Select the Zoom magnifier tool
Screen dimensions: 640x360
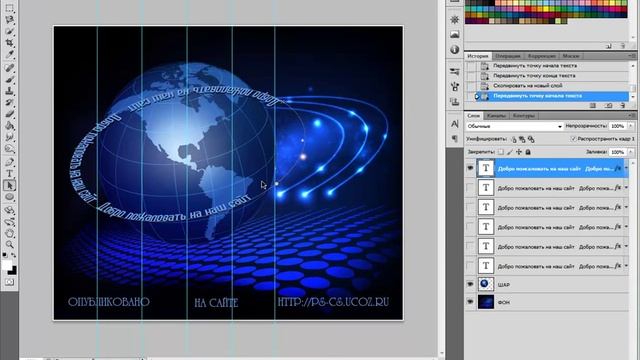point(9,244)
